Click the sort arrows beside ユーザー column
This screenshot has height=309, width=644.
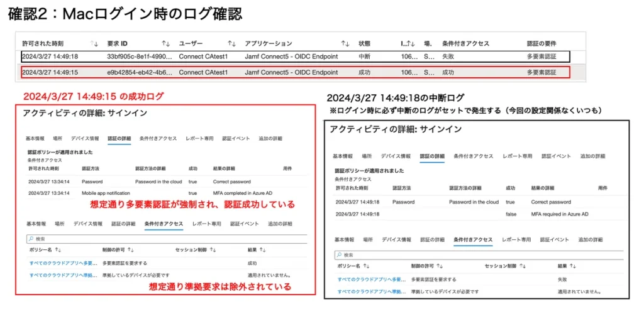point(231,44)
